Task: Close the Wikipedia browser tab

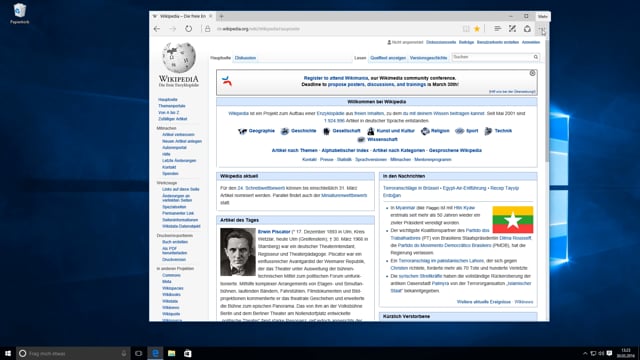Action: point(211,16)
